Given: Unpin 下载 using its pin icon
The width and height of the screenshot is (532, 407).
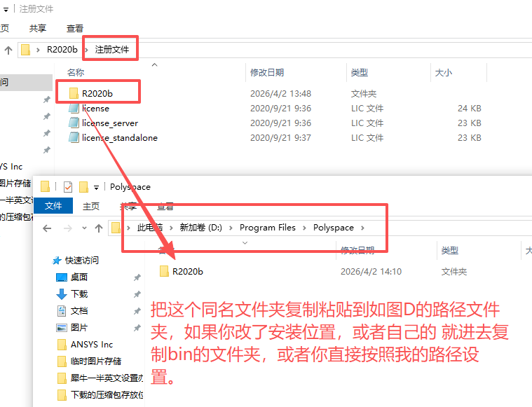Looking at the screenshot, I should coord(137,294).
